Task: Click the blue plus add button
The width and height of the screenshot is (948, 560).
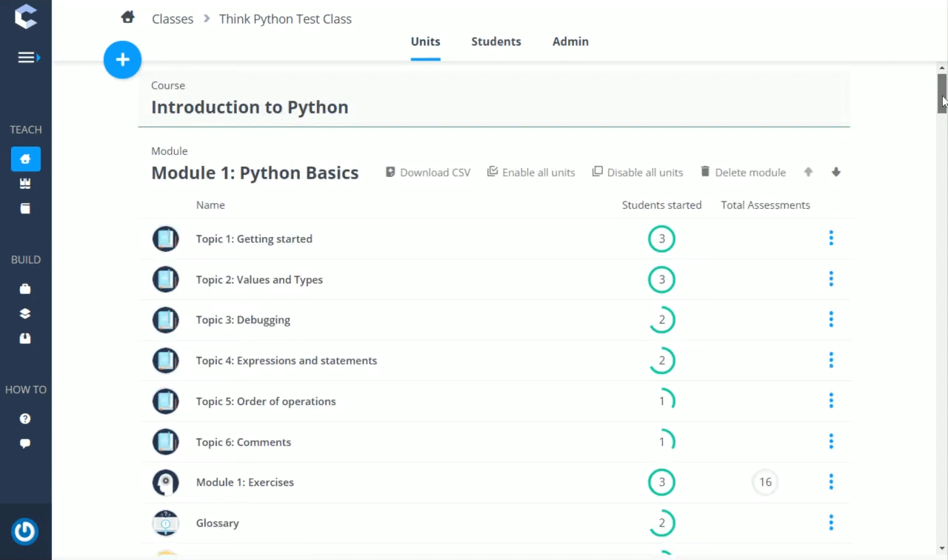Action: (122, 60)
